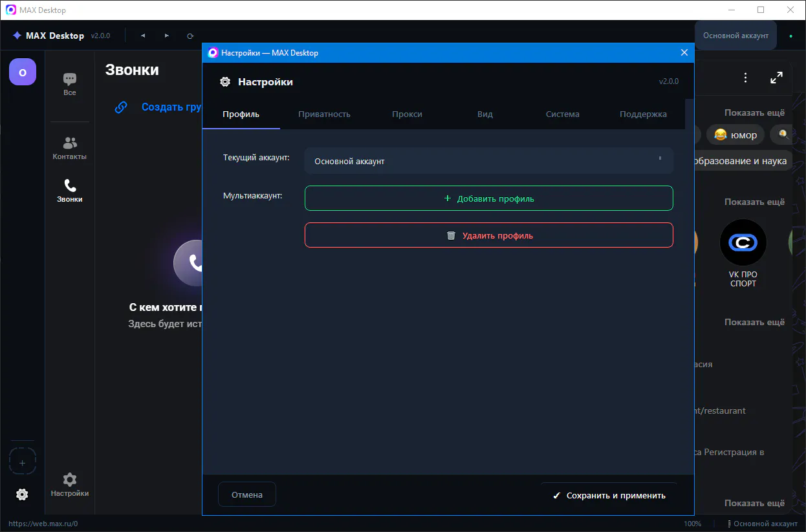The image size is (806, 532).
Task: Open the 'Все' chats section
Action: pos(70,85)
